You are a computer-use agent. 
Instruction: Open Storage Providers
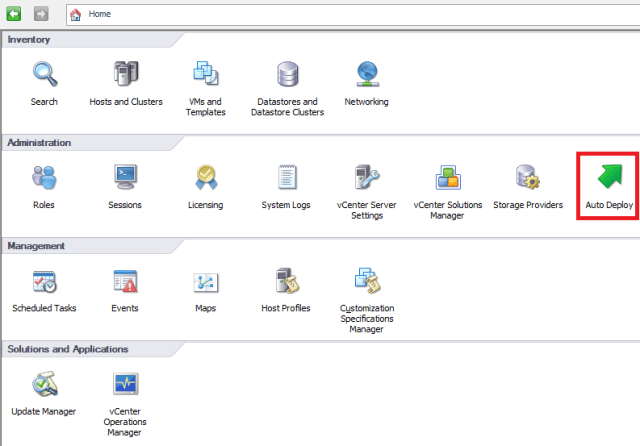pyautogui.click(x=528, y=177)
